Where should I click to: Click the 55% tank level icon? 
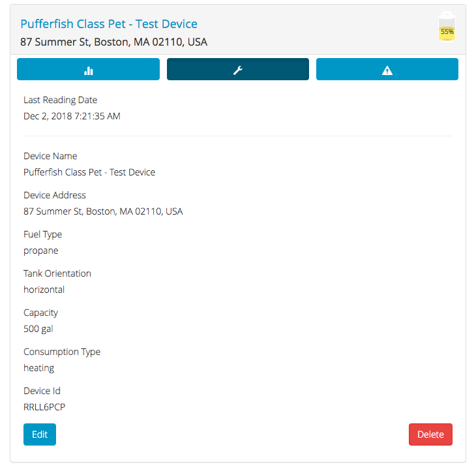pos(447,27)
